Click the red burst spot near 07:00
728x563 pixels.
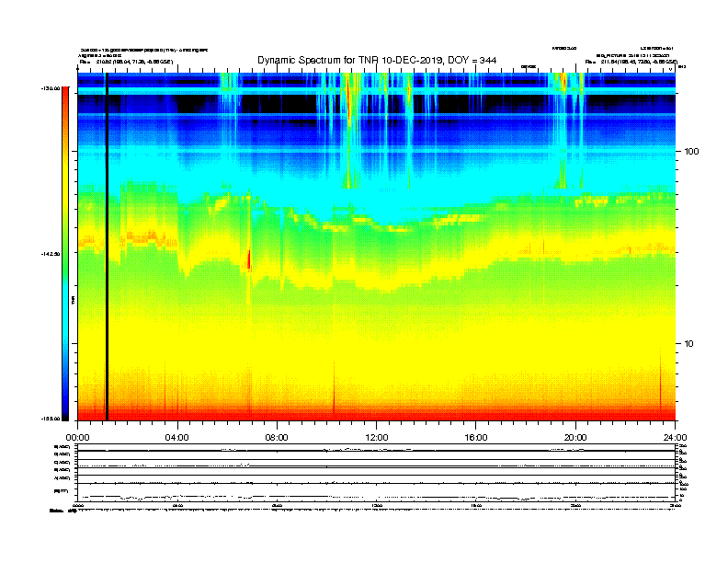click(x=248, y=259)
